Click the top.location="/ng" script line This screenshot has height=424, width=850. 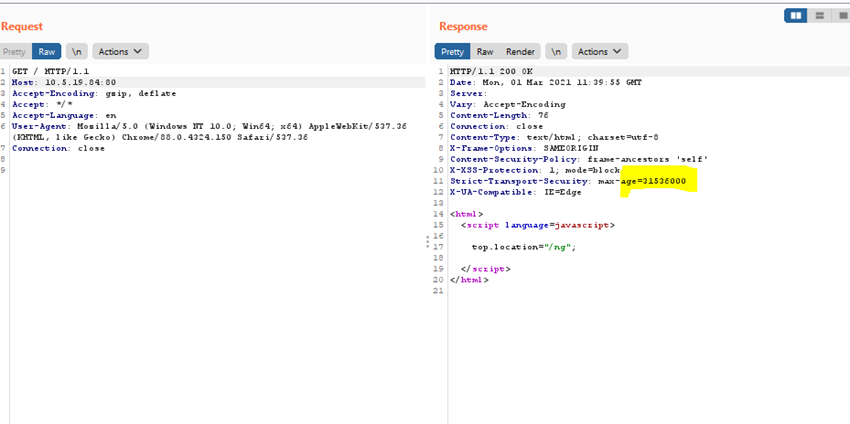click(x=524, y=247)
